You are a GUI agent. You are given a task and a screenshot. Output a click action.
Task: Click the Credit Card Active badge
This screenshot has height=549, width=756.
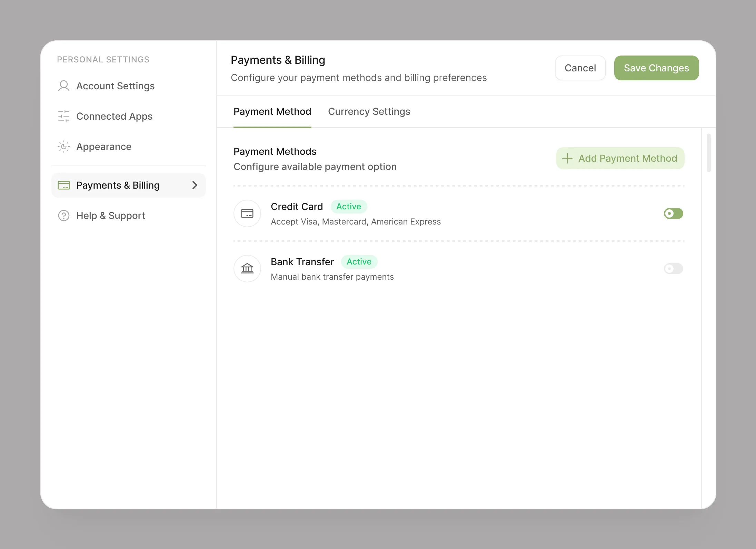(349, 207)
